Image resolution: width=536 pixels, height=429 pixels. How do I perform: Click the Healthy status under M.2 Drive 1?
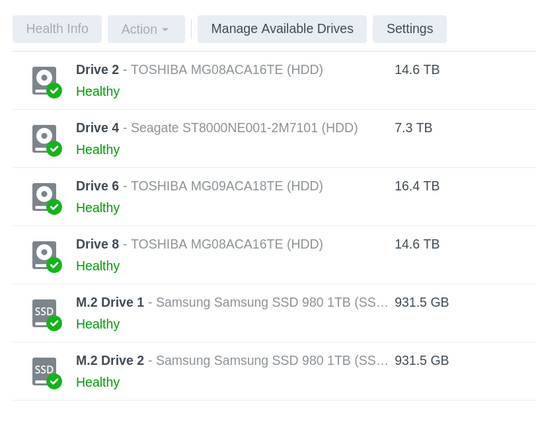tap(98, 324)
